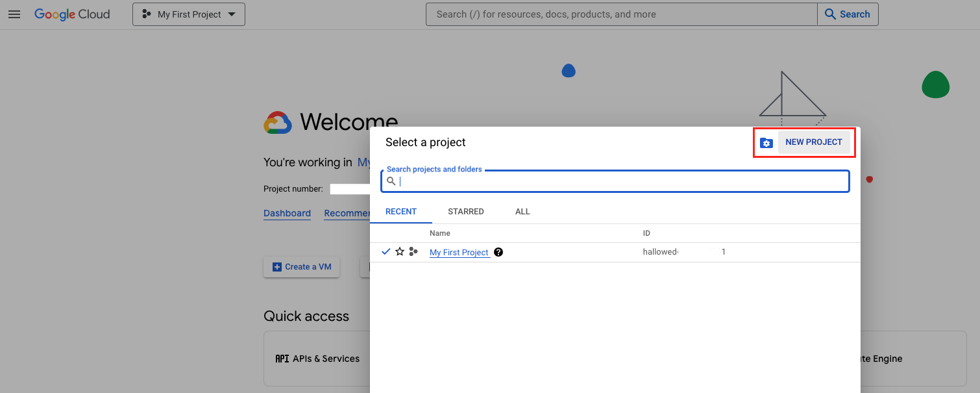Switch to the RECENT tab
The height and width of the screenshot is (393, 980).
[x=401, y=212]
